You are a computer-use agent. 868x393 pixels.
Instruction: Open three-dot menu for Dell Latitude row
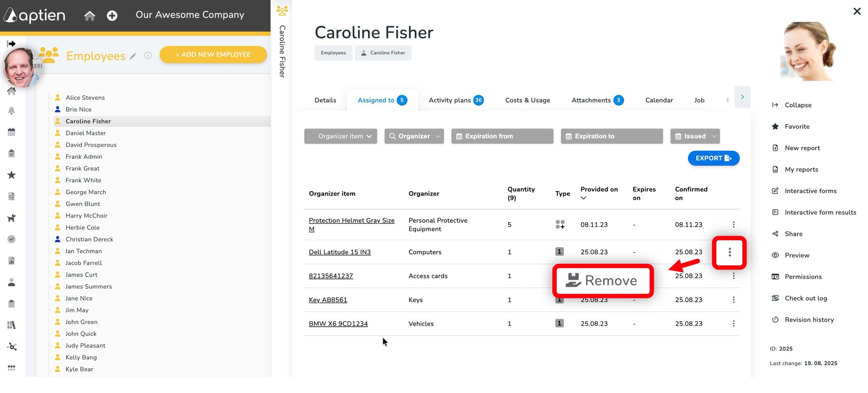coord(729,253)
